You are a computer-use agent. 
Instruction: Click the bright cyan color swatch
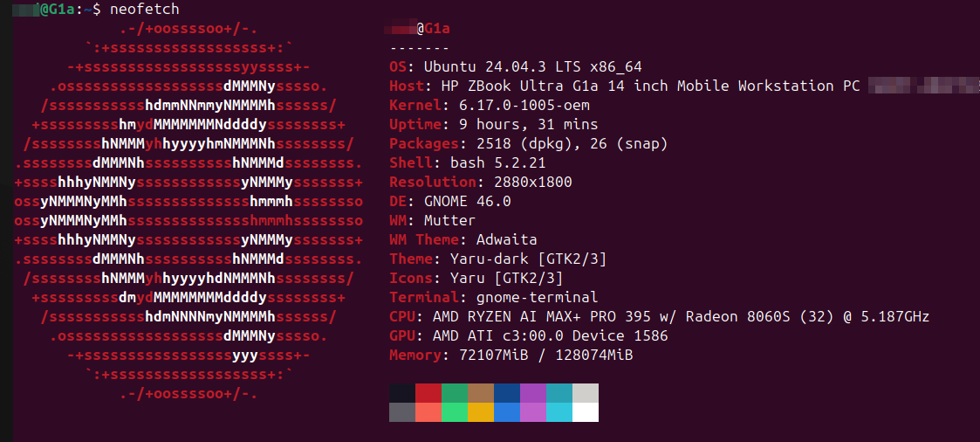(x=559, y=412)
